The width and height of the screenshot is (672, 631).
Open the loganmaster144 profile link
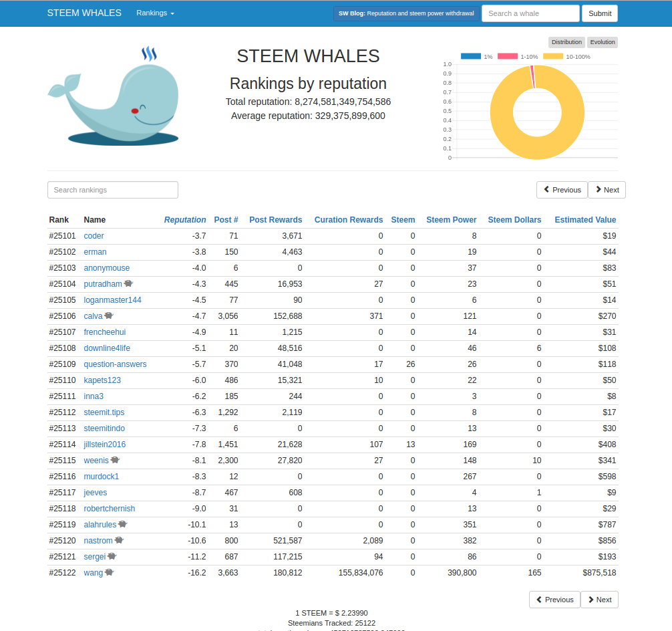pyautogui.click(x=113, y=300)
